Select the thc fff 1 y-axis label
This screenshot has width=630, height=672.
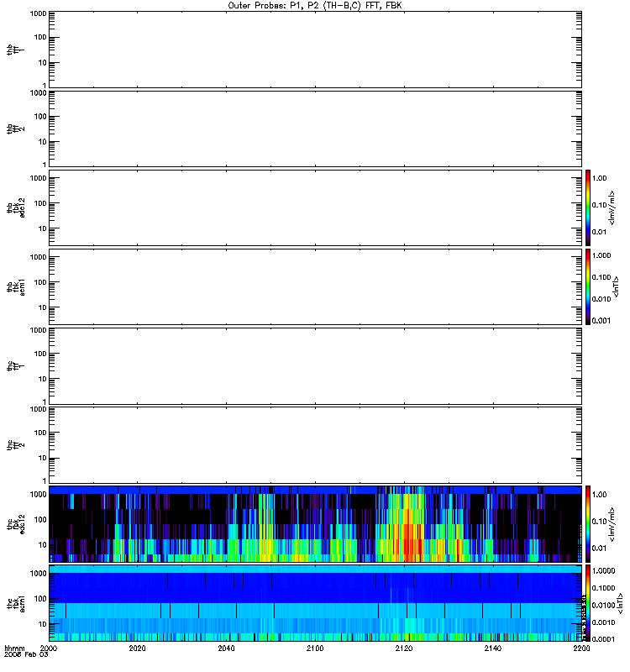click(15, 366)
